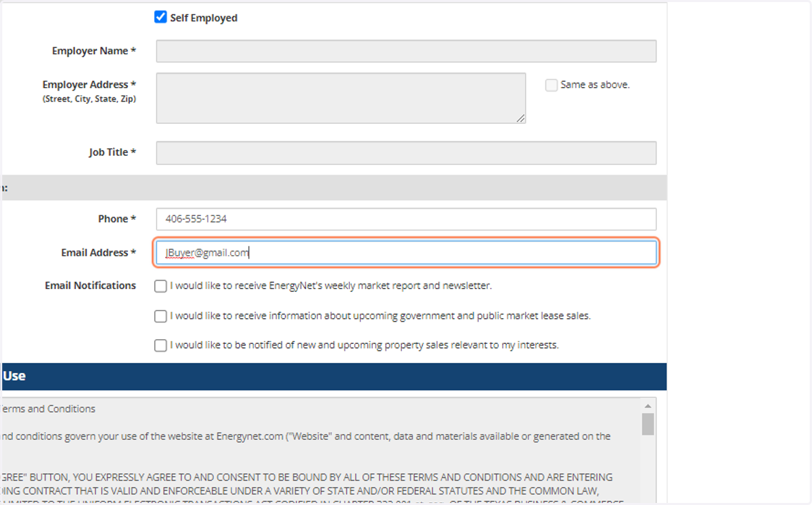Screen dimensions: 812x505
Task: Click inside the Employer Address text area
Action: coord(341,98)
